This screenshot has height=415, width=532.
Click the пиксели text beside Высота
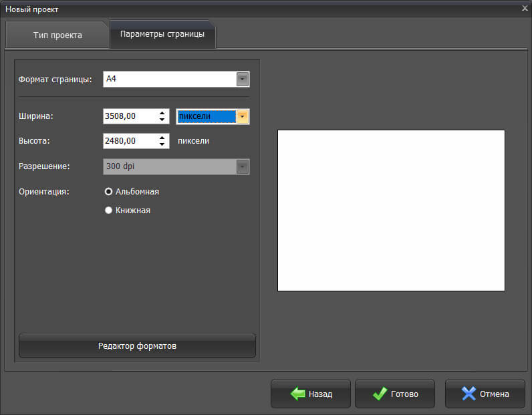[x=193, y=141]
